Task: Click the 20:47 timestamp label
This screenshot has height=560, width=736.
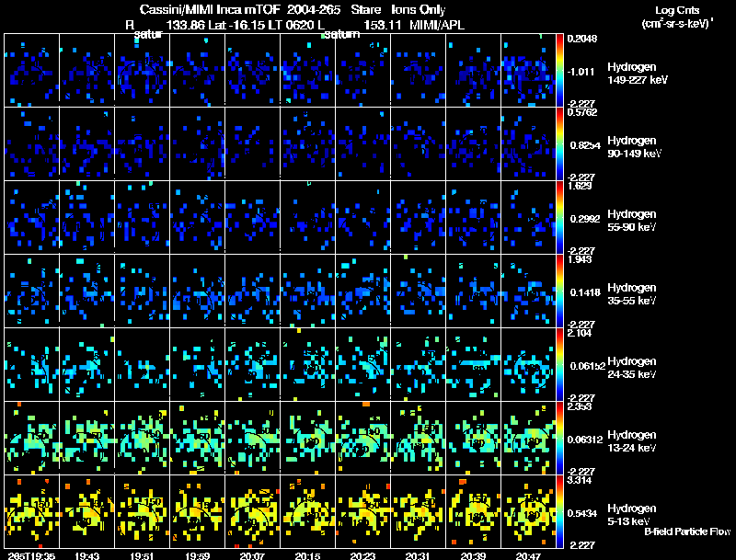Action: coord(528,555)
